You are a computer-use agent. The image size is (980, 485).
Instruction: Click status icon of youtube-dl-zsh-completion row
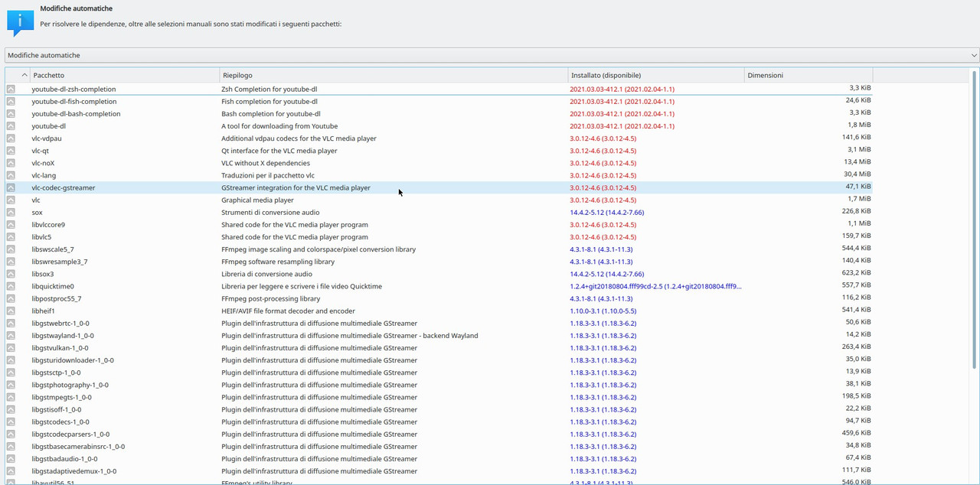coord(11,90)
